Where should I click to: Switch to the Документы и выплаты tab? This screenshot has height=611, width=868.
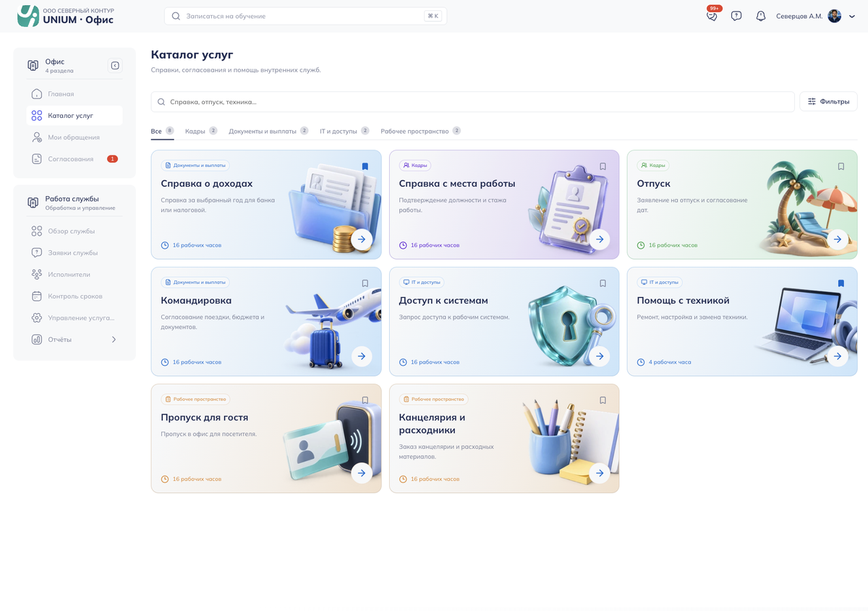(x=268, y=131)
